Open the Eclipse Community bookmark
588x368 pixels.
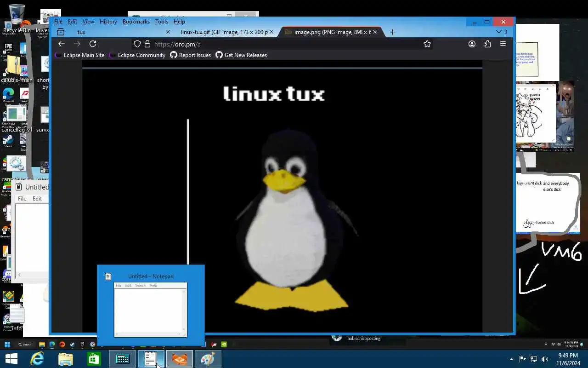click(x=137, y=55)
